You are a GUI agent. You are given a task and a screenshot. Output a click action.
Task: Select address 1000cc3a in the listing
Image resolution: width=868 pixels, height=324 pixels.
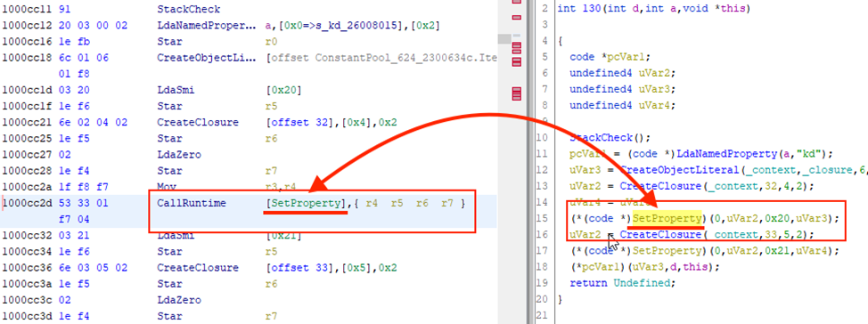28,284
